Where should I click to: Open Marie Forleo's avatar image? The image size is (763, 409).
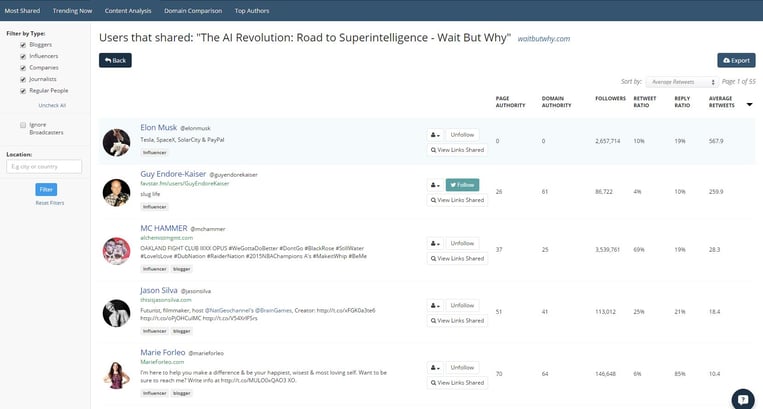click(117, 375)
